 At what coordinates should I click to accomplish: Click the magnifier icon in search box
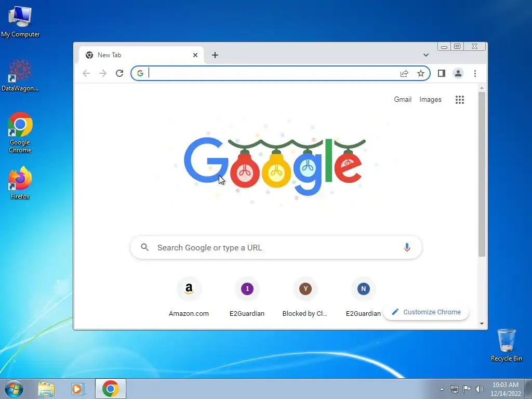[x=145, y=247]
